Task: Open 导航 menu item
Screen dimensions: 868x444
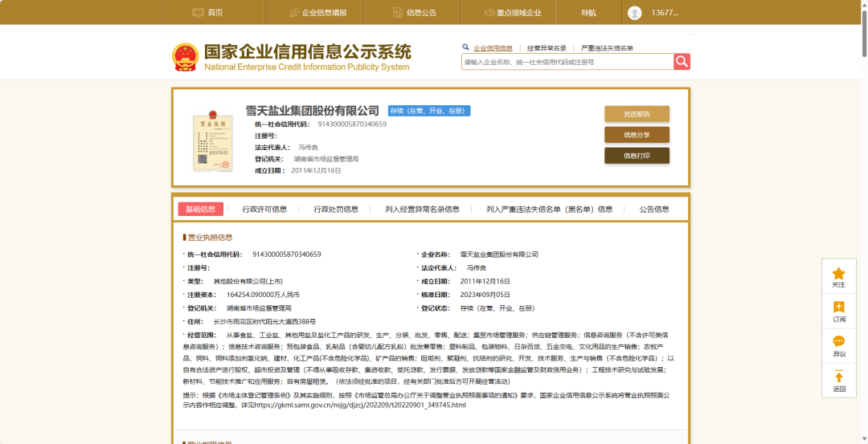Action: (x=588, y=13)
